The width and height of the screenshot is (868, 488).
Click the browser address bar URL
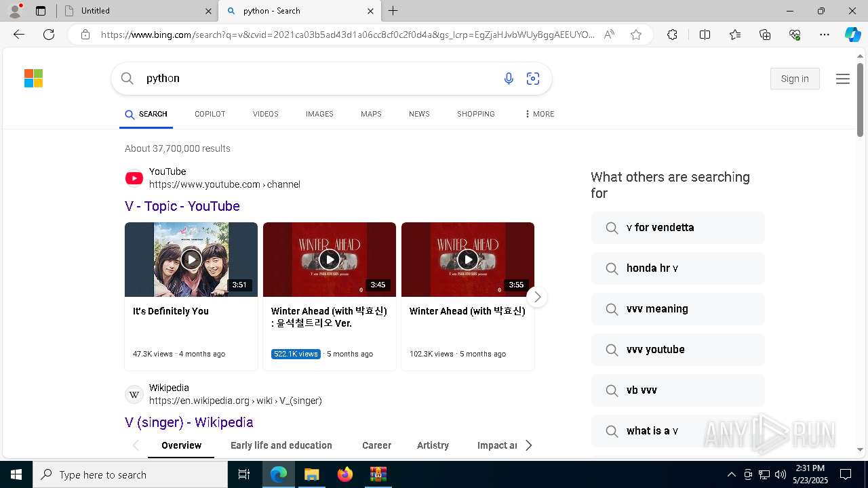click(x=347, y=35)
